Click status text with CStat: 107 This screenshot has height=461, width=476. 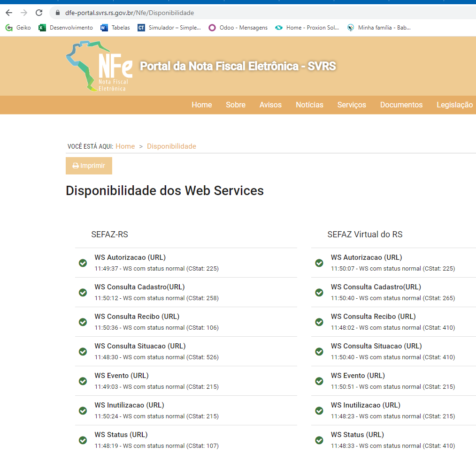pyautogui.click(x=157, y=446)
